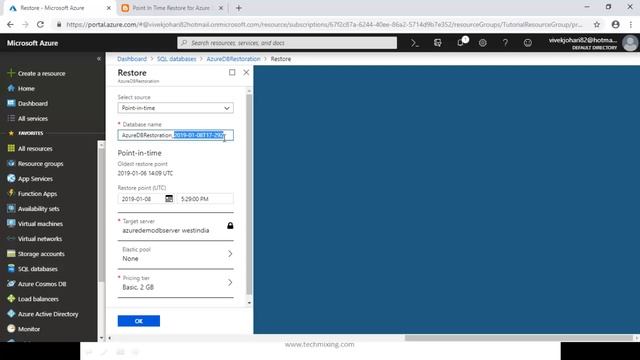
Task: Expand the Elastic pool option chevron
Action: coord(230,254)
